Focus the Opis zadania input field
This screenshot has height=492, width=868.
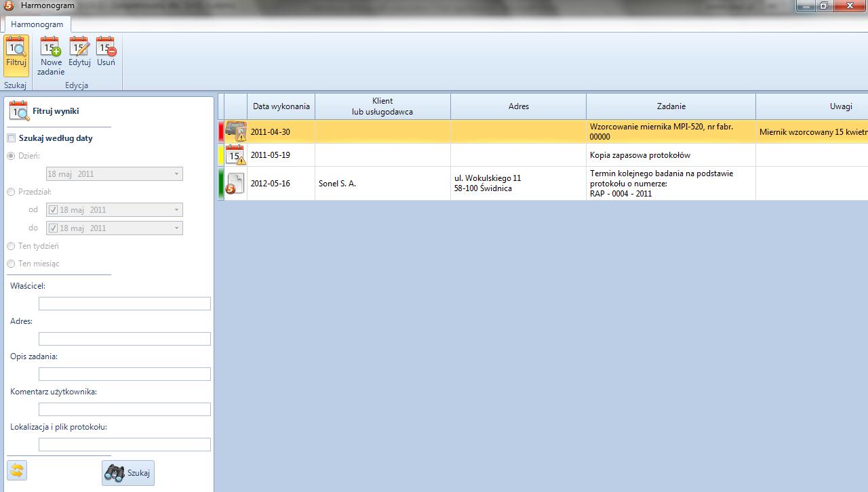(125, 374)
